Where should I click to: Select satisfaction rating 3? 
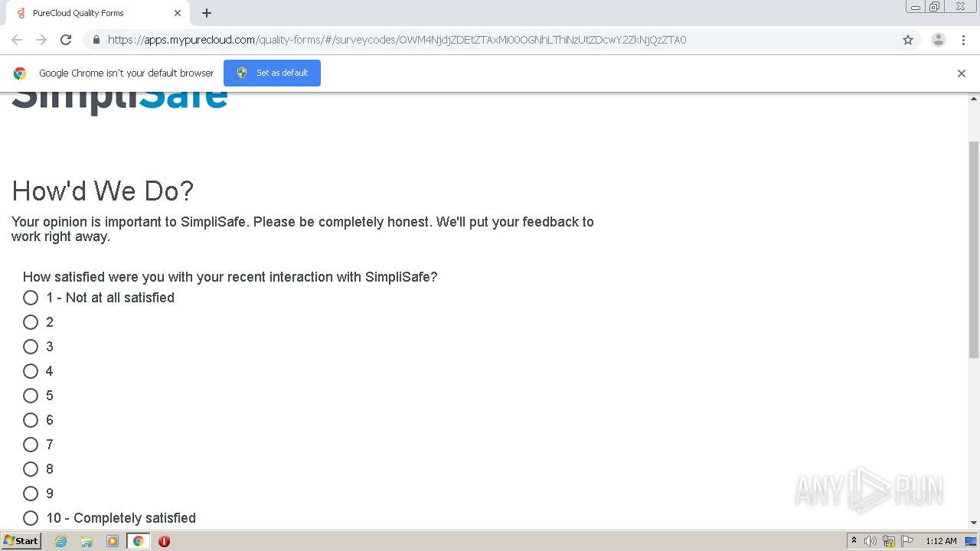pos(31,347)
